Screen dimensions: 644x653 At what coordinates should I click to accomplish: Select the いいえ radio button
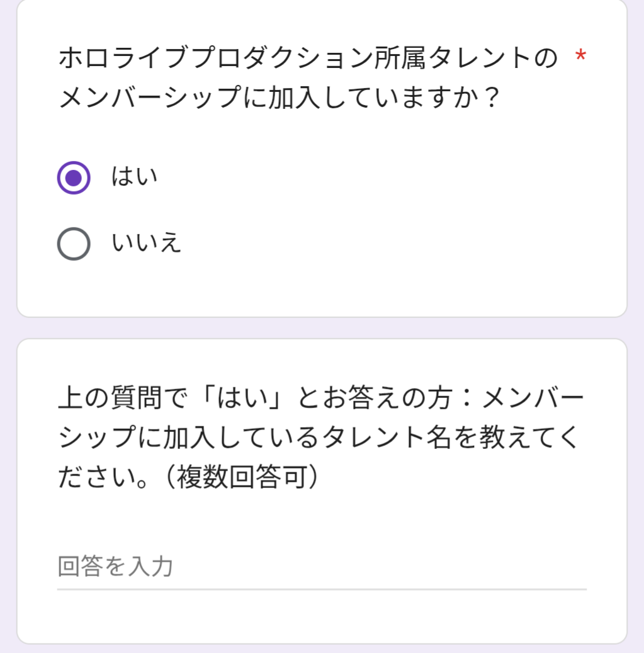74,244
